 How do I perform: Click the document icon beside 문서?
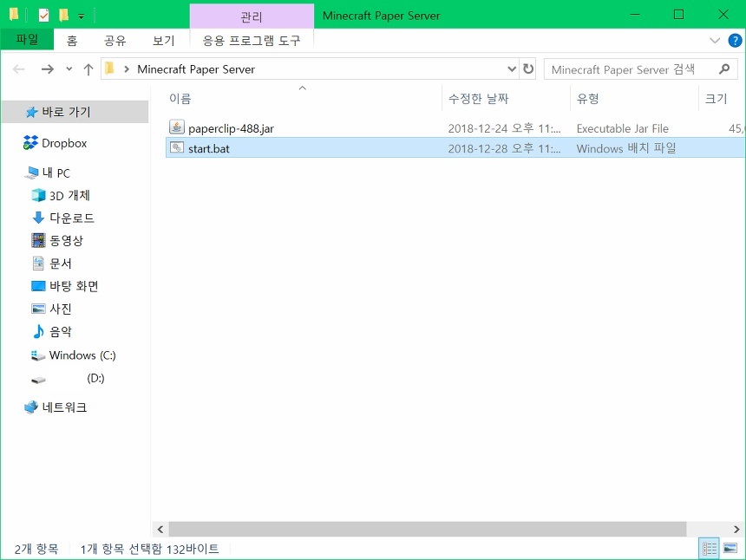(38, 263)
